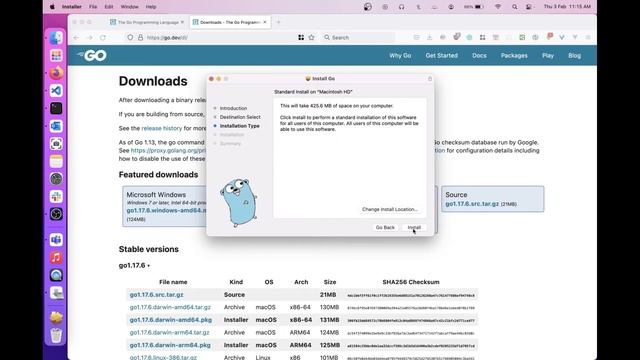Open Change Install Location dialog
This screenshot has height=360, width=640.
pyautogui.click(x=390, y=209)
